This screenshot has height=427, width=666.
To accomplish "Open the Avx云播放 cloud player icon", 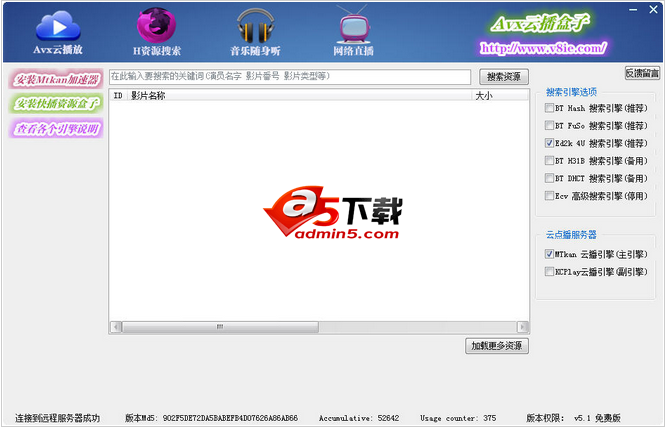I will pyautogui.click(x=58, y=33).
